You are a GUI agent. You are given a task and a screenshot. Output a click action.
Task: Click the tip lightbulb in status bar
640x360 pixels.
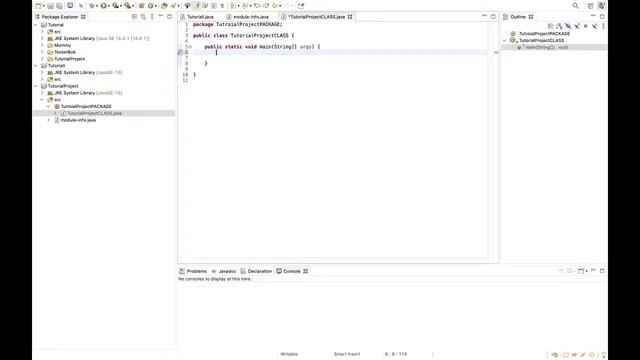point(604,355)
